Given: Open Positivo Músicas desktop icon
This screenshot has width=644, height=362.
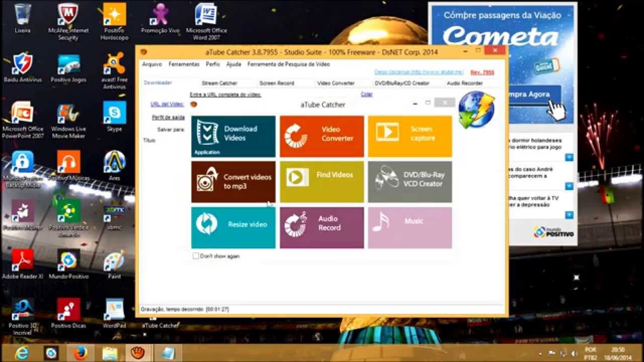Looking at the screenshot, I should tap(68, 166).
